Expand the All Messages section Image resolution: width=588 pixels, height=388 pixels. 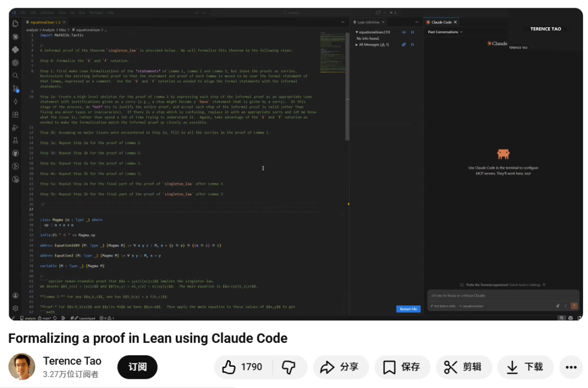coord(357,45)
